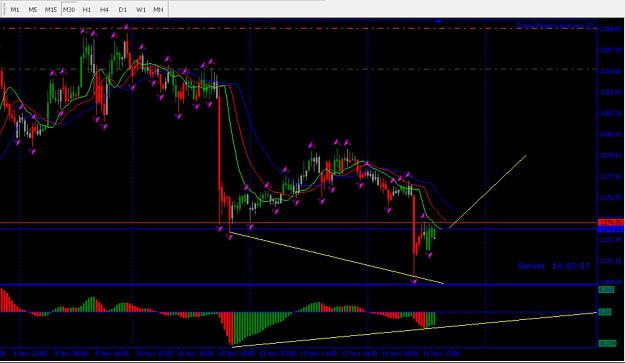The image size is (625, 363).
Task: Click the blue price tag on price axis
Action: point(610,229)
